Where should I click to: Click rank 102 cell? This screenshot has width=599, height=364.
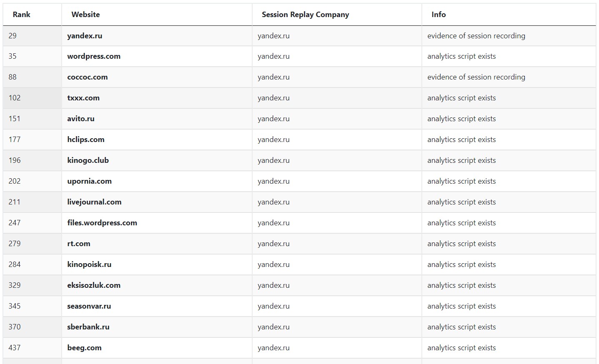(15, 98)
